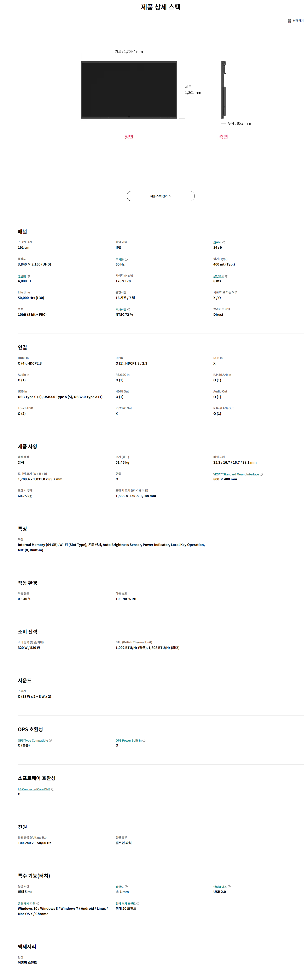308x980 pixels.
Task: Select the 400 nit (Typ.) brightness value
Action: pyautogui.click(x=224, y=264)
